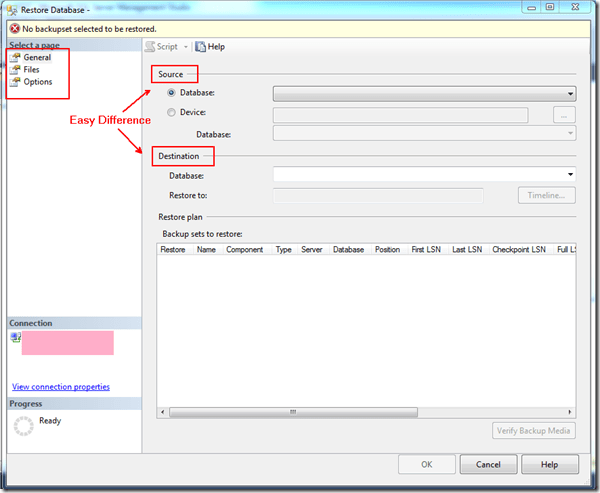600x493 pixels.
Task: Click the Checkpoint LSN column header
Action: tap(518, 250)
